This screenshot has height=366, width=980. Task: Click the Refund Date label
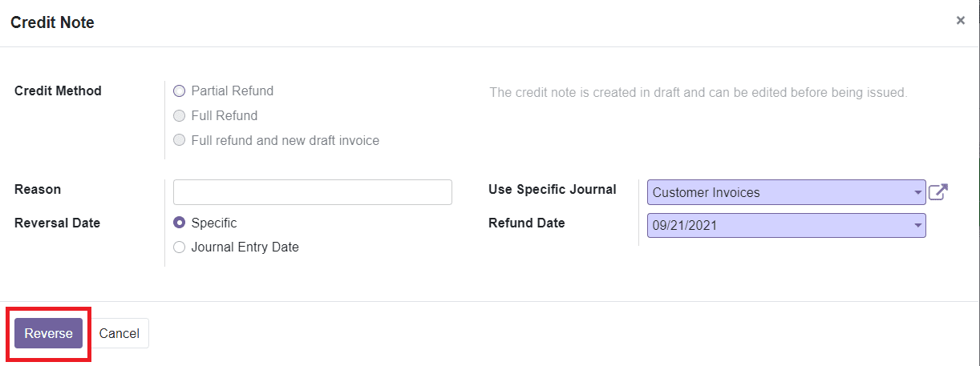(x=526, y=223)
